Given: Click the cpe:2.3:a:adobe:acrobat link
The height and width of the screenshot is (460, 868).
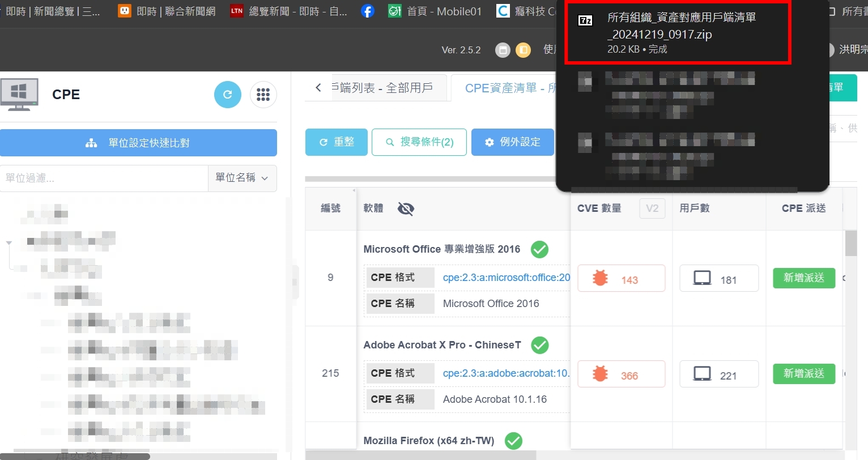Looking at the screenshot, I should pos(507,373).
